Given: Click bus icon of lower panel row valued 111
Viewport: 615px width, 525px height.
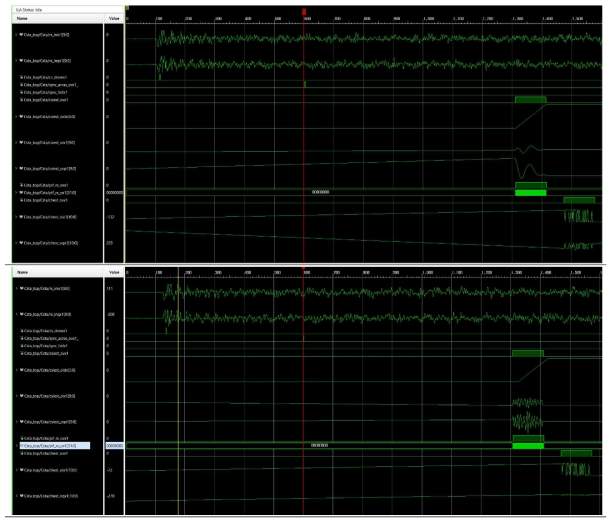Looking at the screenshot, I should [22, 289].
